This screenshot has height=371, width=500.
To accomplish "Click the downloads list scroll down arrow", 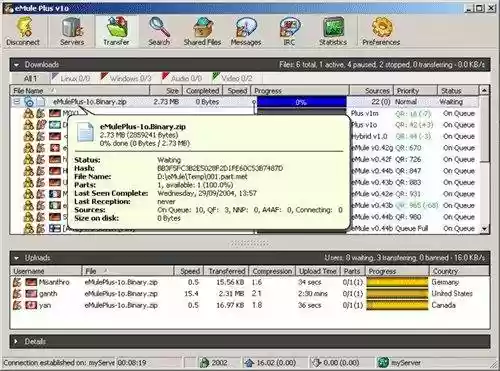I will [484, 229].
